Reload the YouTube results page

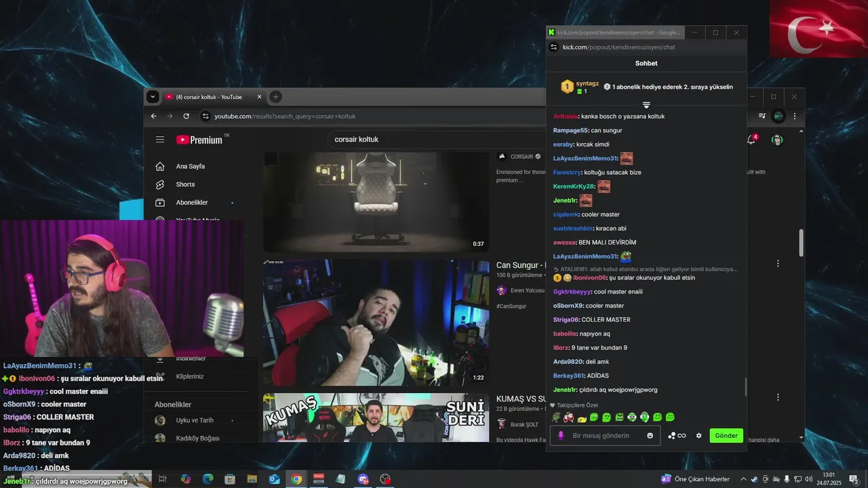(186, 116)
